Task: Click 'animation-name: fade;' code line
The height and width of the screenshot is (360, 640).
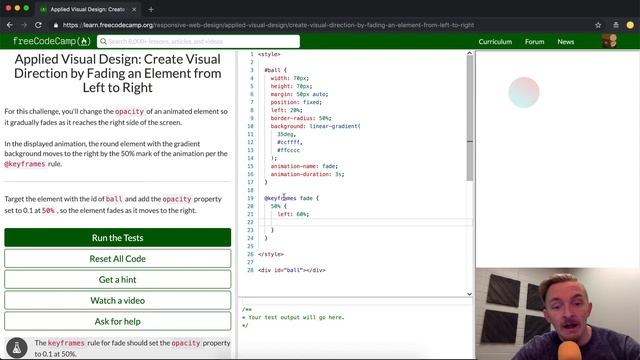Action: pos(304,166)
